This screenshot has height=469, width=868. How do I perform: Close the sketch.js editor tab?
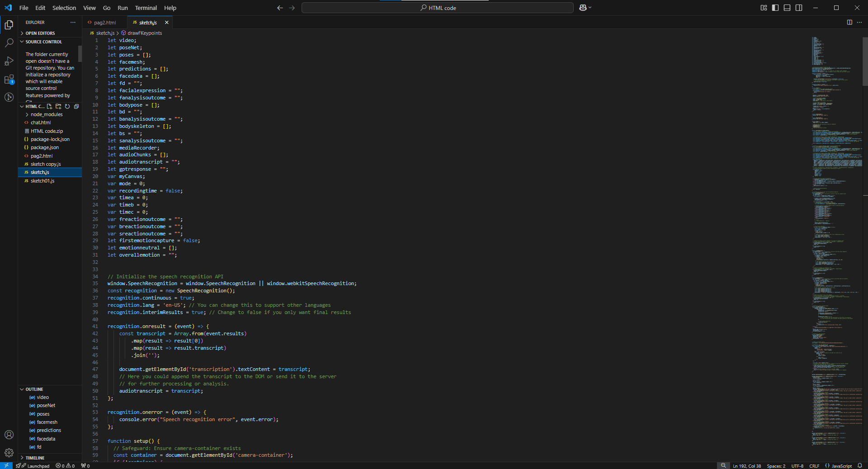pos(166,23)
